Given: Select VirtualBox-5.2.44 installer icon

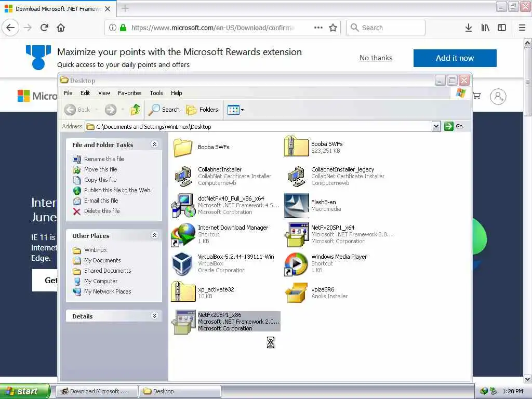Looking at the screenshot, I should click(183, 263).
